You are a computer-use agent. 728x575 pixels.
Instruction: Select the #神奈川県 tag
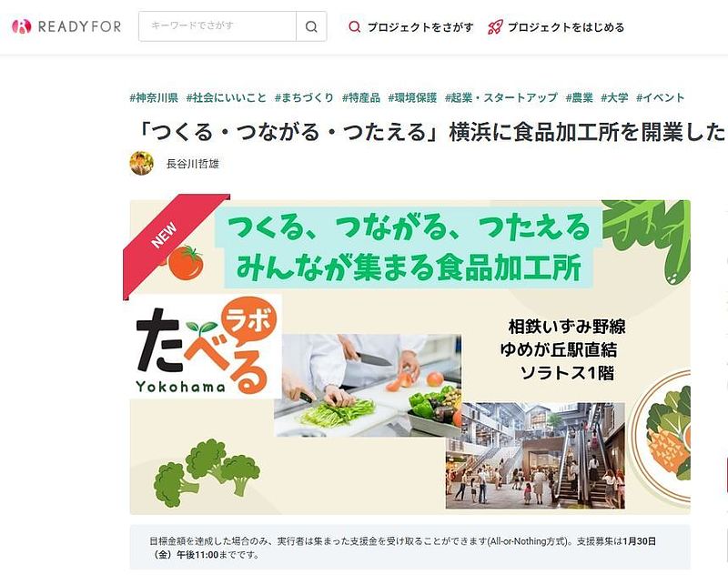pyautogui.click(x=154, y=97)
